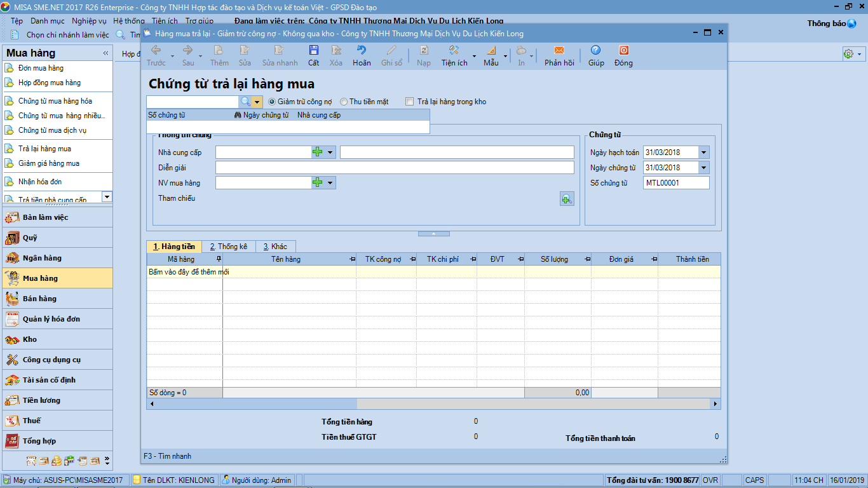Click the grid horizontal scrollbar thumb
This screenshot has height=488, width=868.
[x=257, y=403]
